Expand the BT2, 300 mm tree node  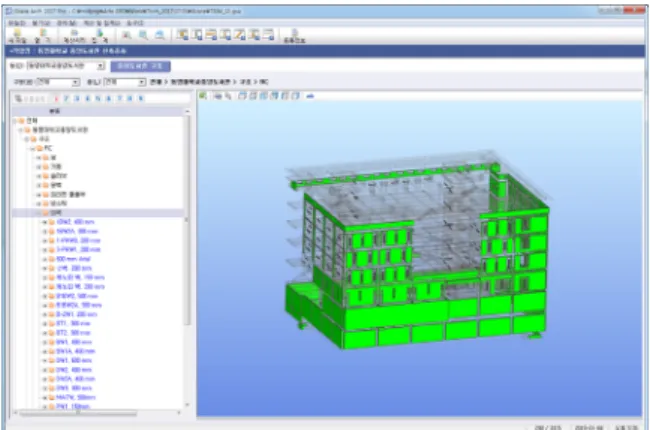coord(44,333)
